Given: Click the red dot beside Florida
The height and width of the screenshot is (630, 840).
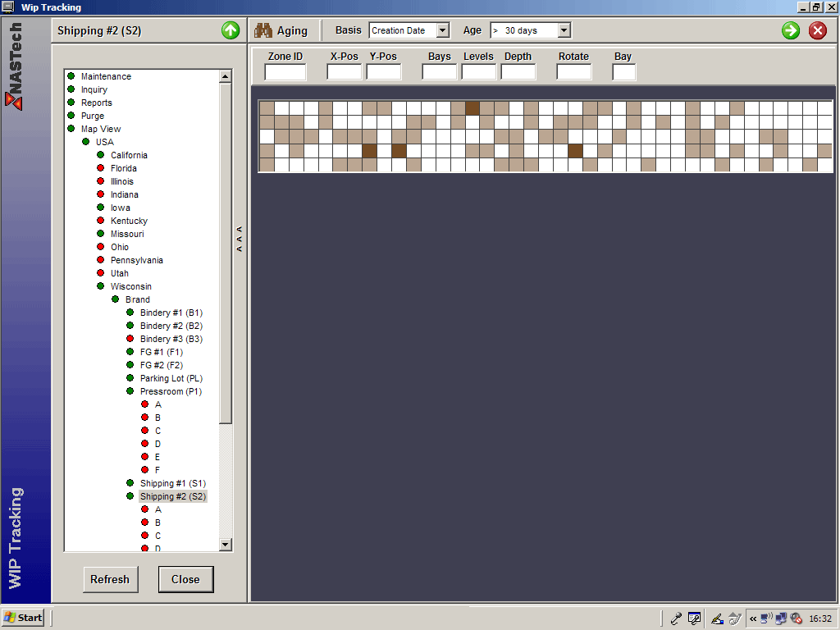Looking at the screenshot, I should (100, 168).
